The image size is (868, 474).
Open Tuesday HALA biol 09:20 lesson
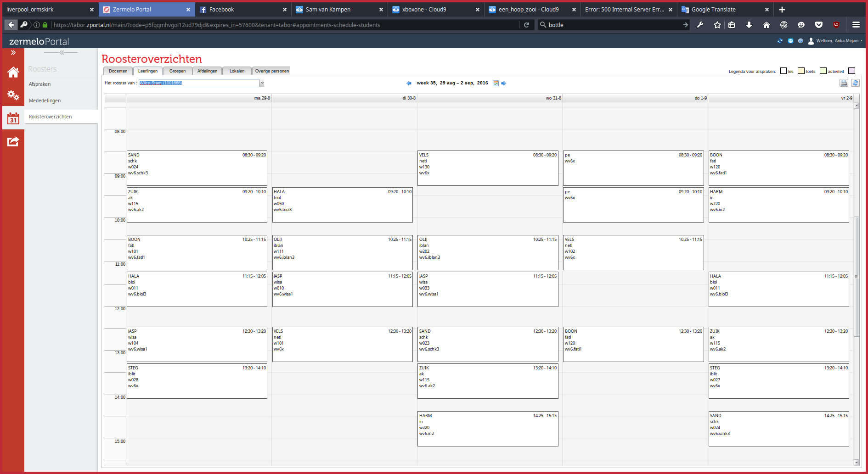pos(342,205)
